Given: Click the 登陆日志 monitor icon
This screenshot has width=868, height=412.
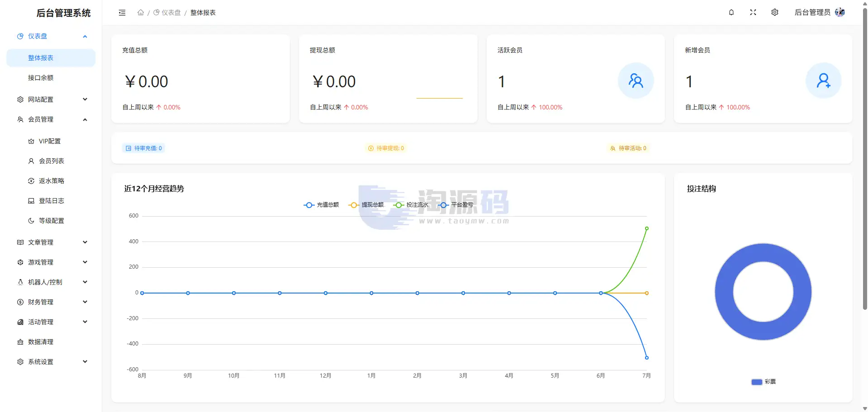Looking at the screenshot, I should pyautogui.click(x=31, y=201).
